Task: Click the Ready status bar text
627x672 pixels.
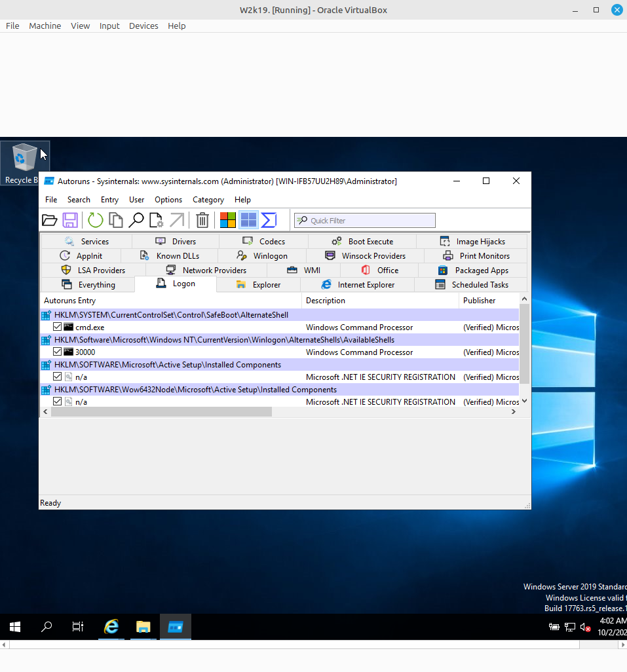Action: (x=50, y=503)
